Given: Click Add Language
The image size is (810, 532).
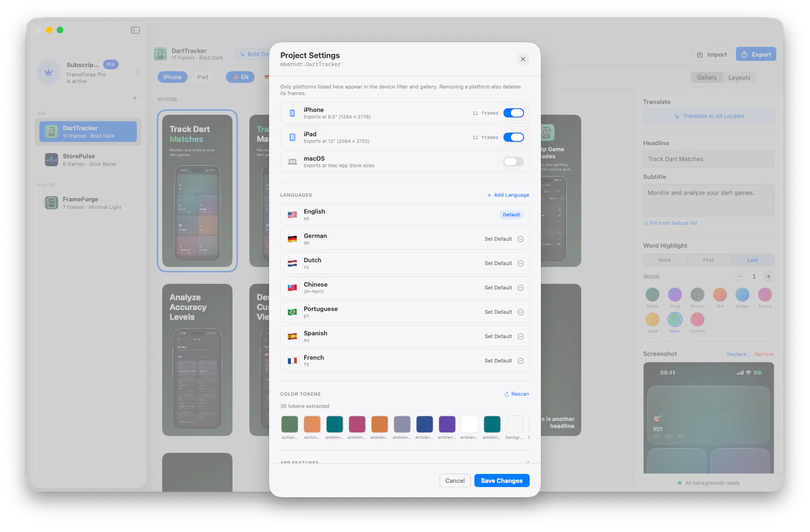Looking at the screenshot, I should click(508, 195).
